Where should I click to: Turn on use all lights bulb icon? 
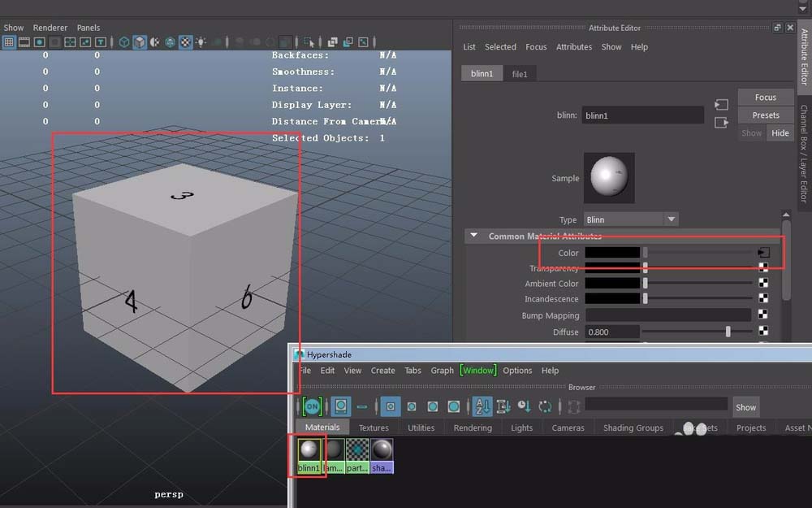[x=201, y=42]
